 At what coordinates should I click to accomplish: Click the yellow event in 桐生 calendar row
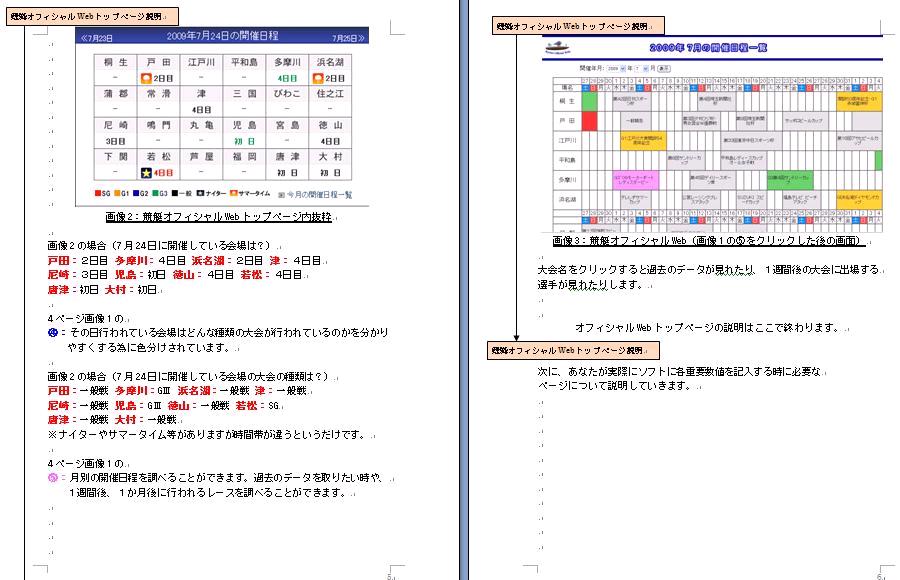click(x=859, y=102)
